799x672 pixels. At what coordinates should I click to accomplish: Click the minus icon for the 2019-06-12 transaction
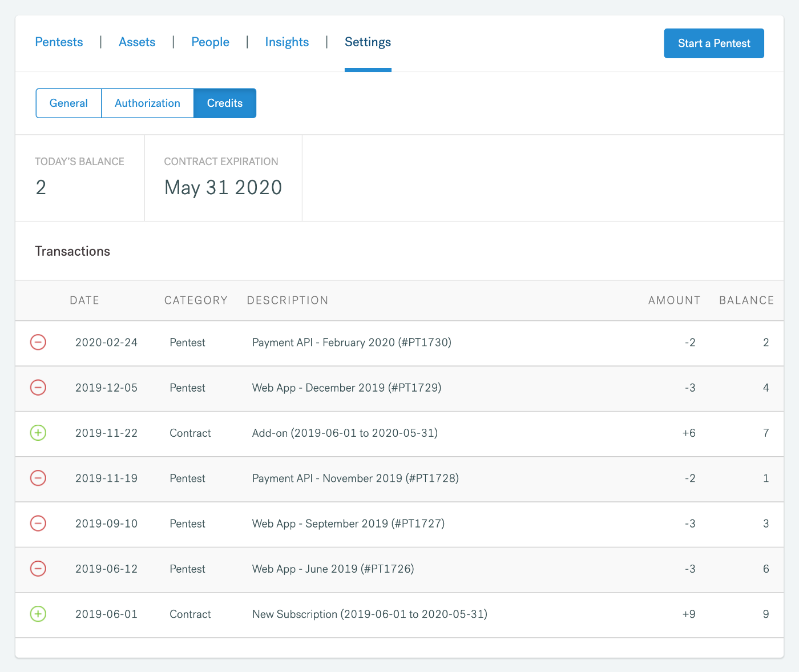tap(38, 569)
